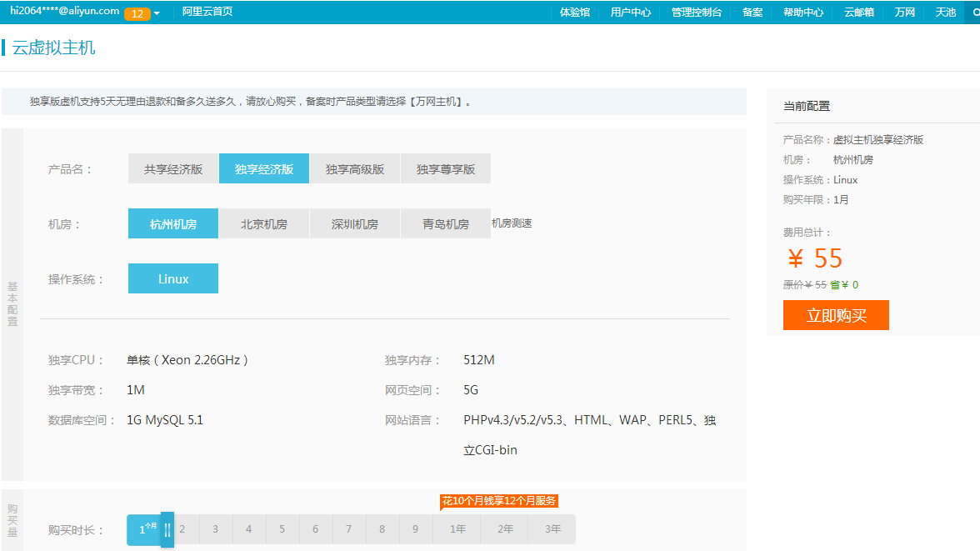Go to 阿里云首页 homepage
This screenshot has width=980, height=551.
(x=207, y=13)
